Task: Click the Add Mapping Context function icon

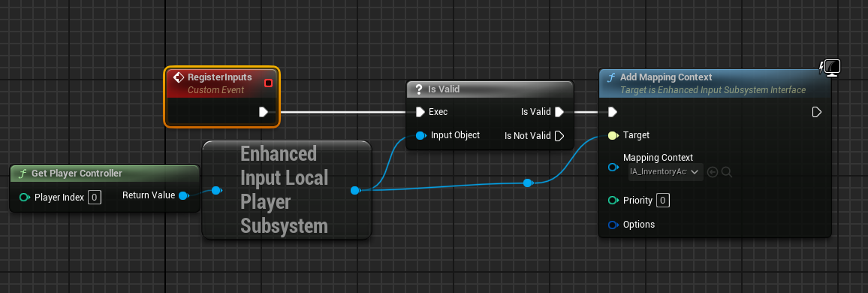Action: pyautogui.click(x=611, y=77)
